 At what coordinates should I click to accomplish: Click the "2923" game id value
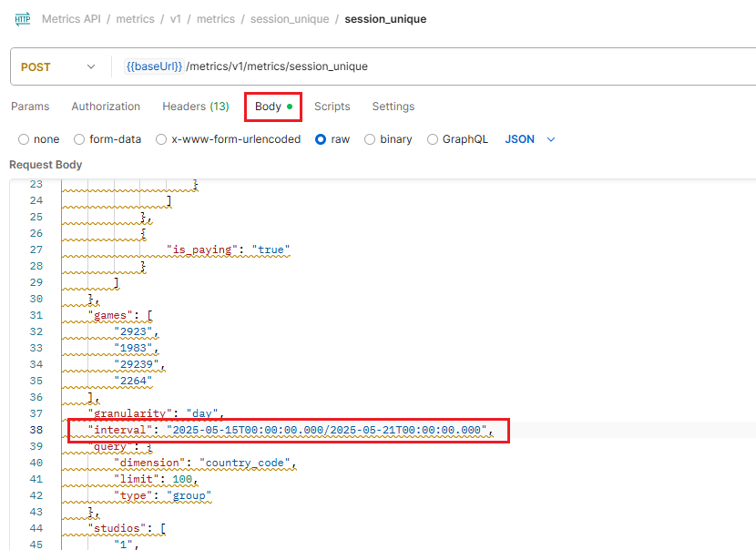click(133, 331)
